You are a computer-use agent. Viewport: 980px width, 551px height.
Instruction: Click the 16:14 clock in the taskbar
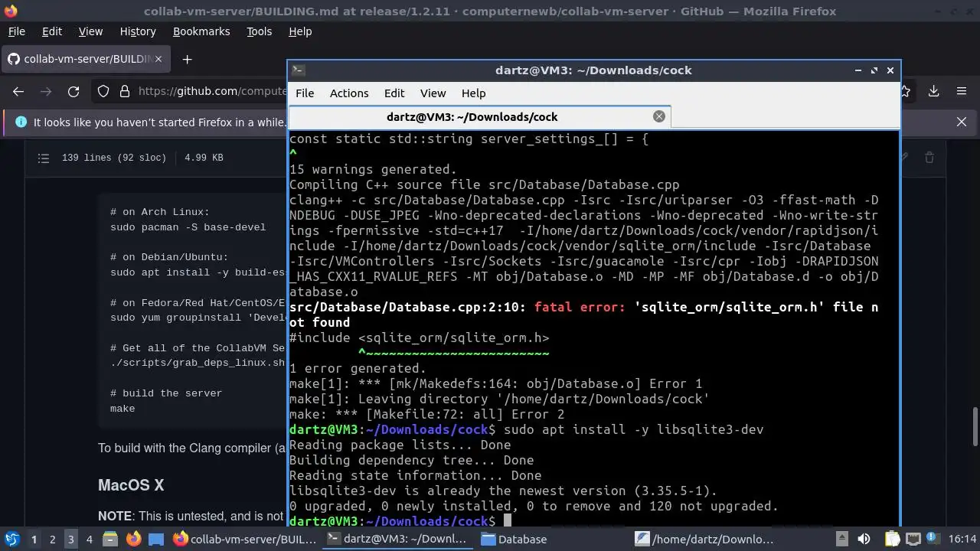point(963,539)
